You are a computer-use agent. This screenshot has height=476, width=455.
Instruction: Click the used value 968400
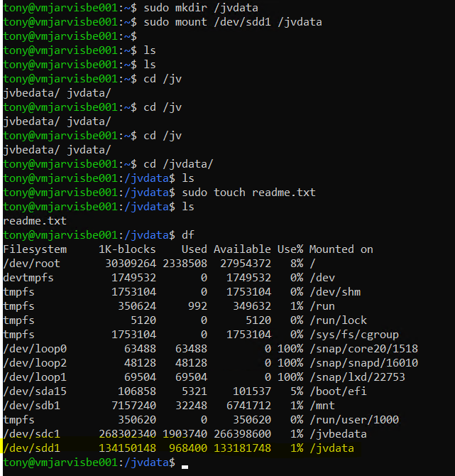click(x=188, y=448)
